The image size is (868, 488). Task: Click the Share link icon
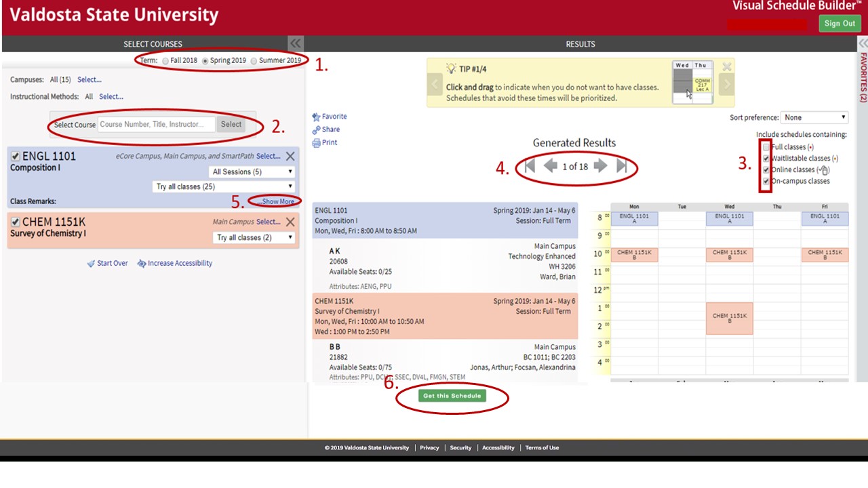(x=316, y=130)
